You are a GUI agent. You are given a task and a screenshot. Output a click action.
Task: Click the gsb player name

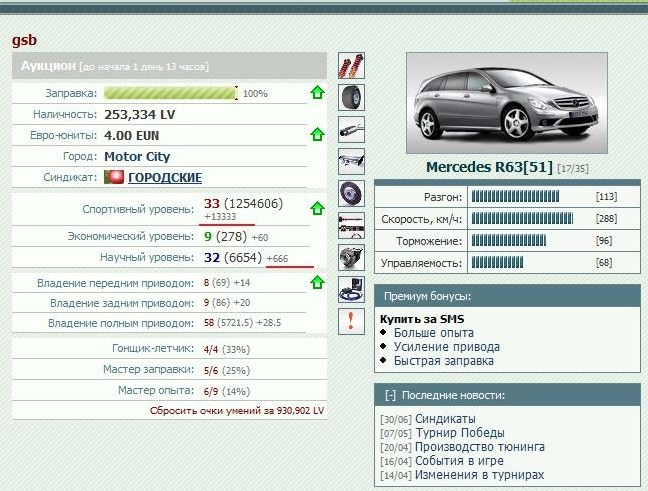point(24,41)
